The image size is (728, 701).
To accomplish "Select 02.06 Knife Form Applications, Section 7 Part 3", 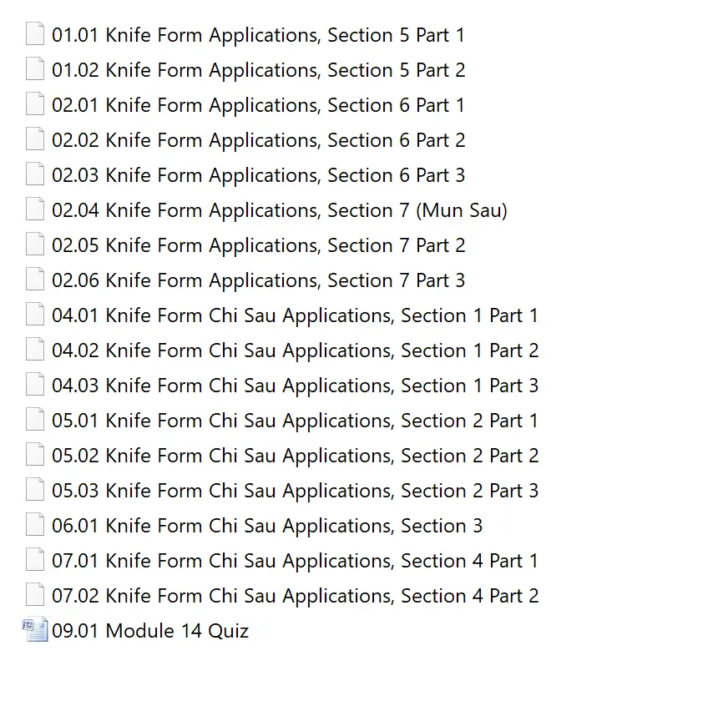I will pyautogui.click(x=258, y=280).
